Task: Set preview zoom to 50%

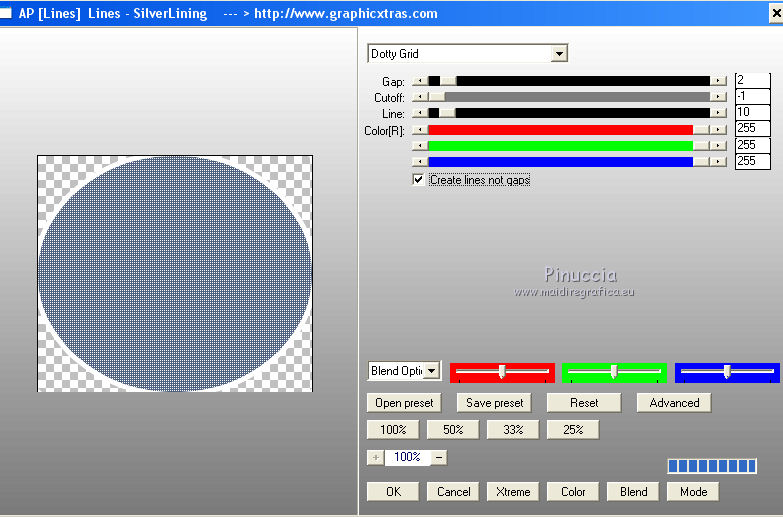Action: pos(453,430)
